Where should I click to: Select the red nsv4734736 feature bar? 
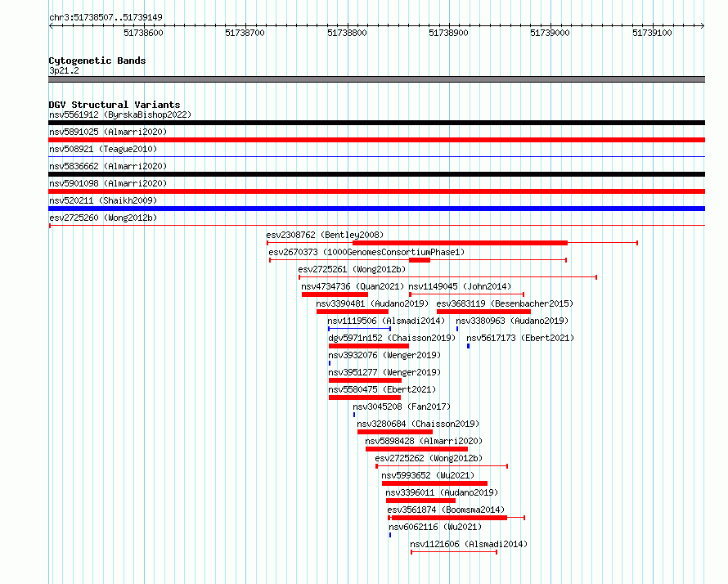click(x=335, y=294)
